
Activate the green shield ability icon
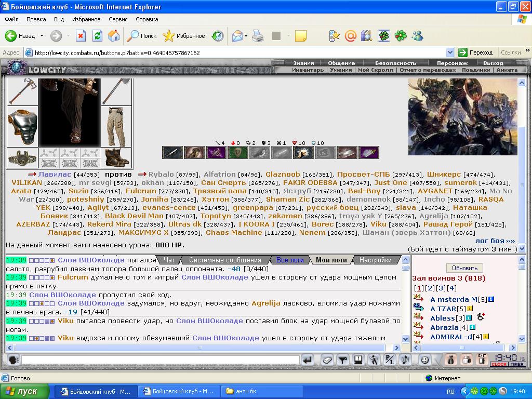(x=238, y=153)
